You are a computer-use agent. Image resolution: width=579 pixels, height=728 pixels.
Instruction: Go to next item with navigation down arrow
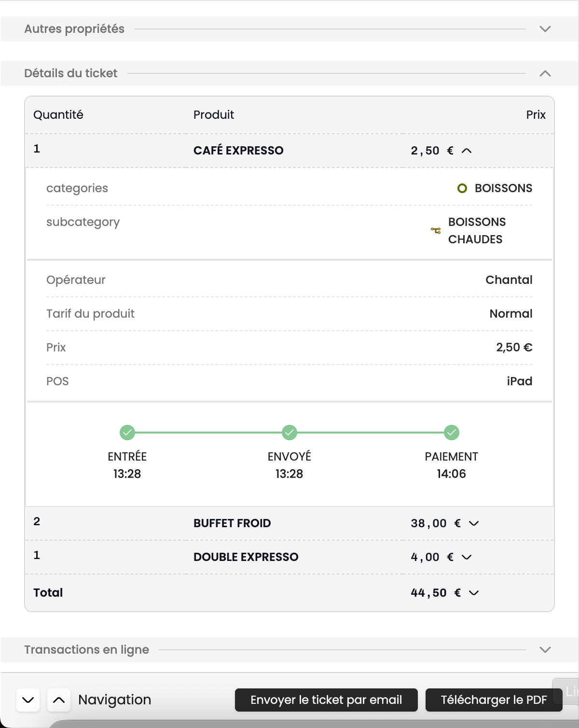[x=28, y=700]
